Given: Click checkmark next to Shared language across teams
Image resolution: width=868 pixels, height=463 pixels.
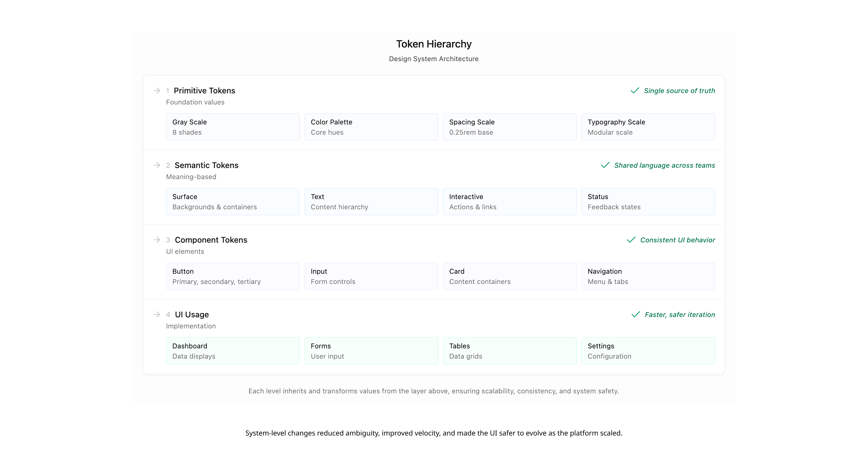Looking at the screenshot, I should click(605, 165).
